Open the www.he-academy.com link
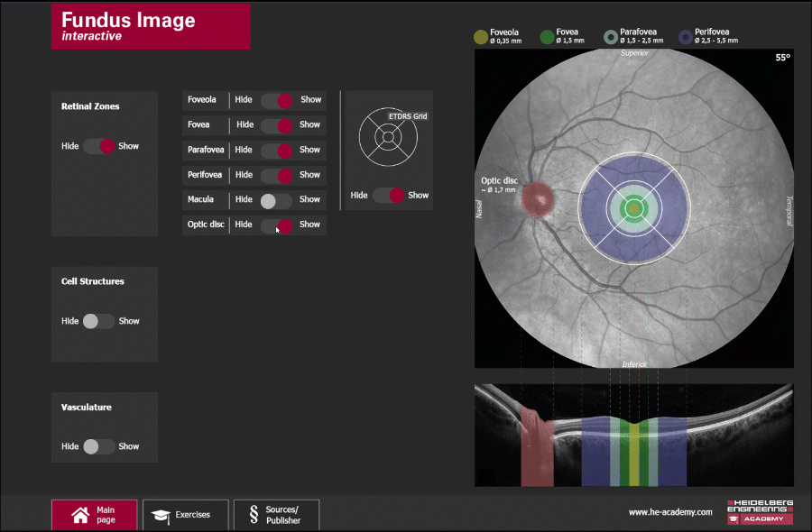 pos(670,512)
